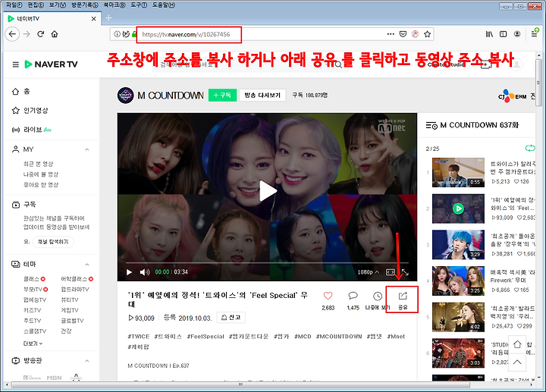The image size is (546, 392).
Task: Open 좋아요 한 영상 link
Action: 41,184
